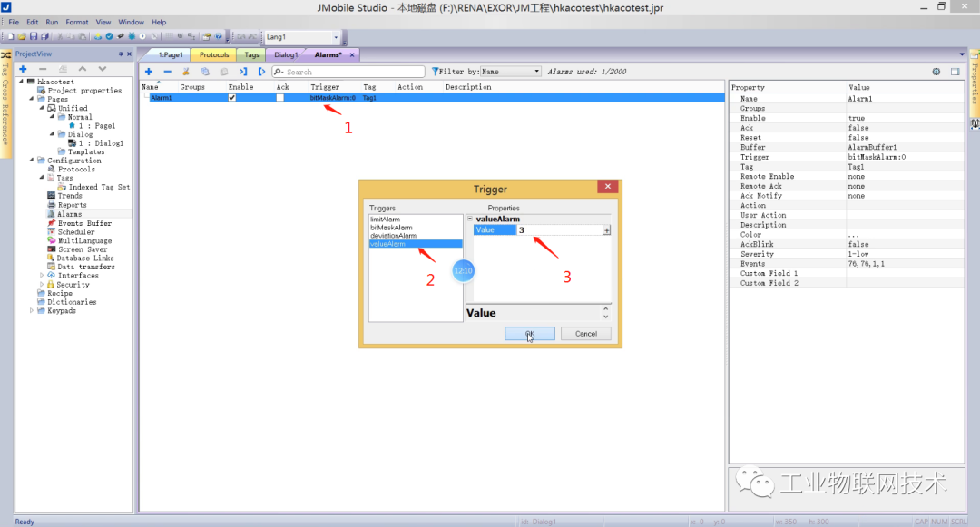The height and width of the screenshot is (527, 980).
Task: Select the Paste icon in the alarms toolbar
Action: pos(224,72)
